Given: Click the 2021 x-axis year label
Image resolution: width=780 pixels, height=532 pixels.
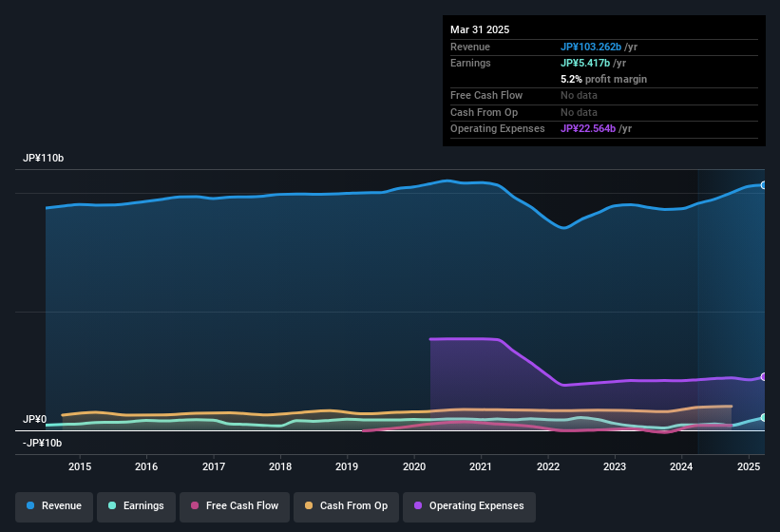Looking at the screenshot, I should pos(481,466).
